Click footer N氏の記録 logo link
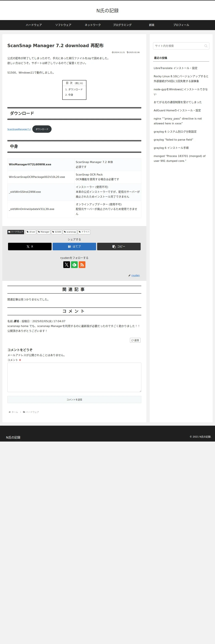Image resolution: width=215 pixels, height=644 pixels. click(x=13, y=438)
